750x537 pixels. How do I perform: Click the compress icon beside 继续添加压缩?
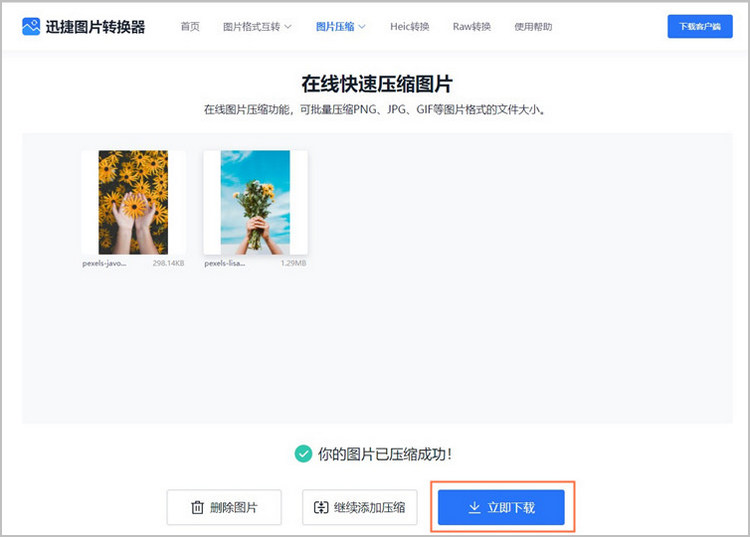click(x=321, y=507)
